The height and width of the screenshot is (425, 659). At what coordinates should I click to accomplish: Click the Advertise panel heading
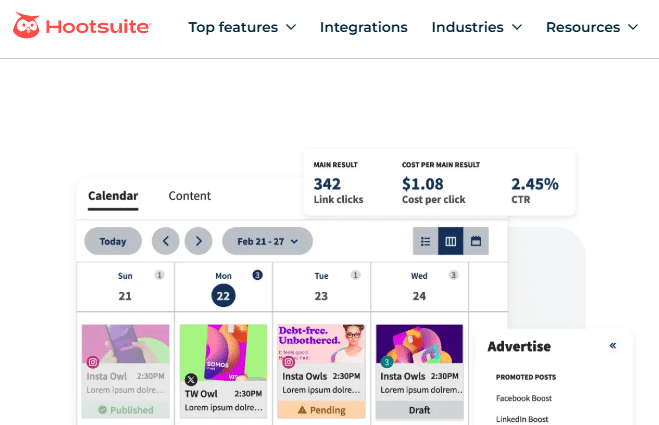coord(519,346)
